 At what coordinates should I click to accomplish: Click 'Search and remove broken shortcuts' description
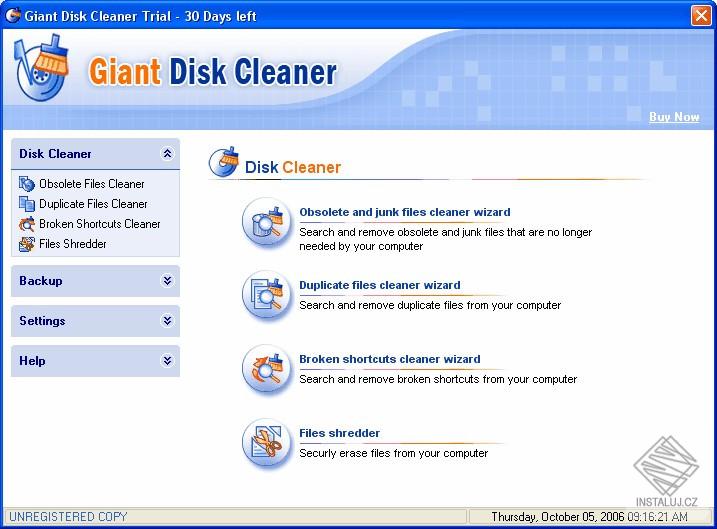pos(438,379)
